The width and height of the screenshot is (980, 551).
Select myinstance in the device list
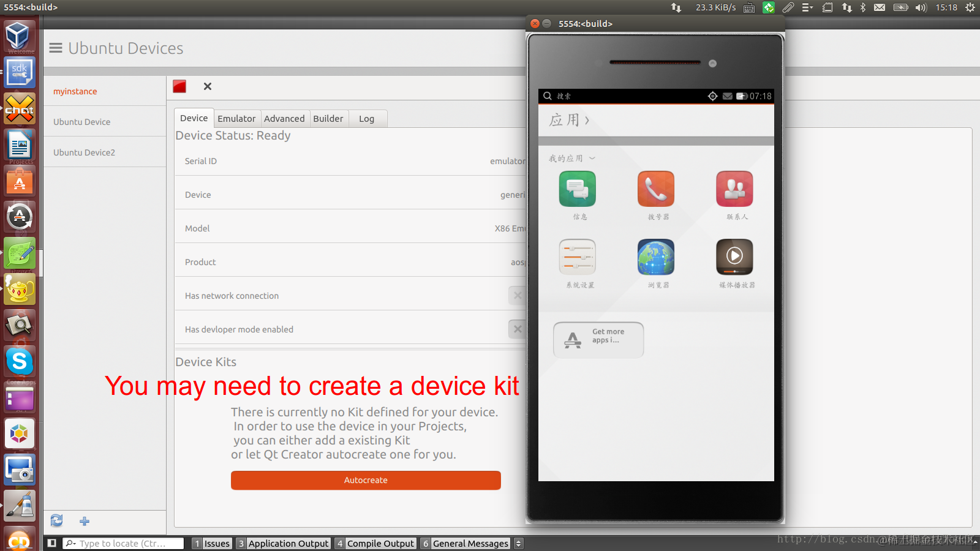click(x=105, y=91)
